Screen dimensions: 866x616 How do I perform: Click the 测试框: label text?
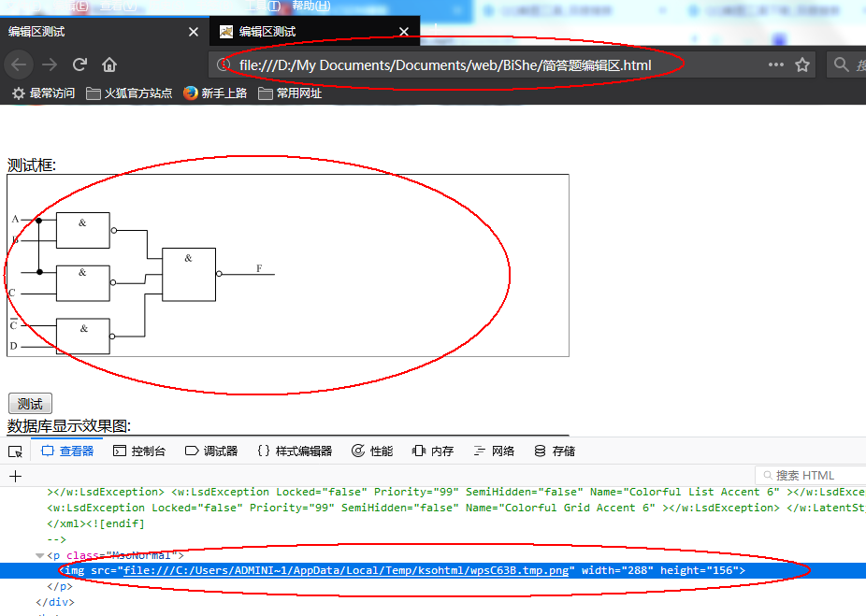click(x=32, y=165)
